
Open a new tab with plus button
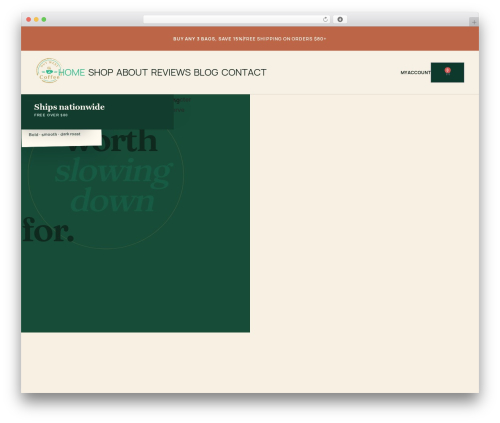pyautogui.click(x=474, y=22)
